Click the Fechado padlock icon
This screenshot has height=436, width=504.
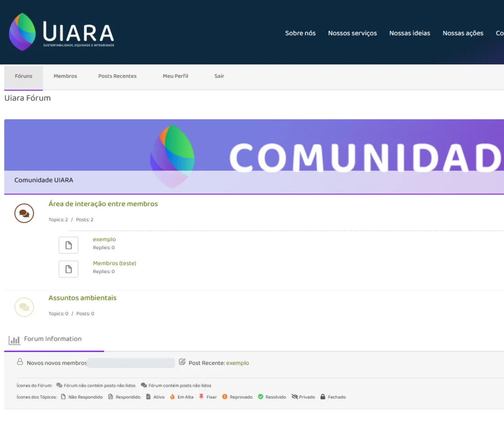[x=323, y=397]
